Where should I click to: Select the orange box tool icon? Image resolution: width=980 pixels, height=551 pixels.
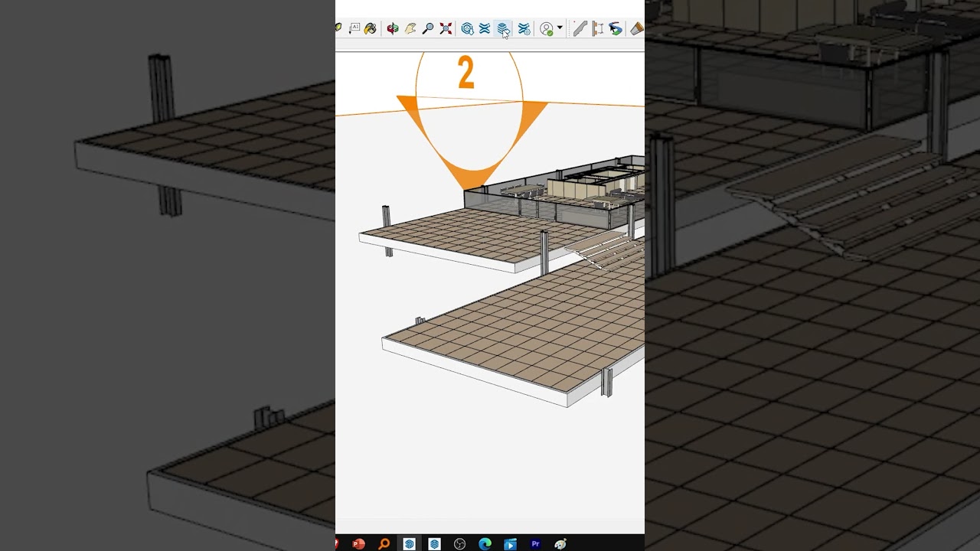click(x=636, y=28)
